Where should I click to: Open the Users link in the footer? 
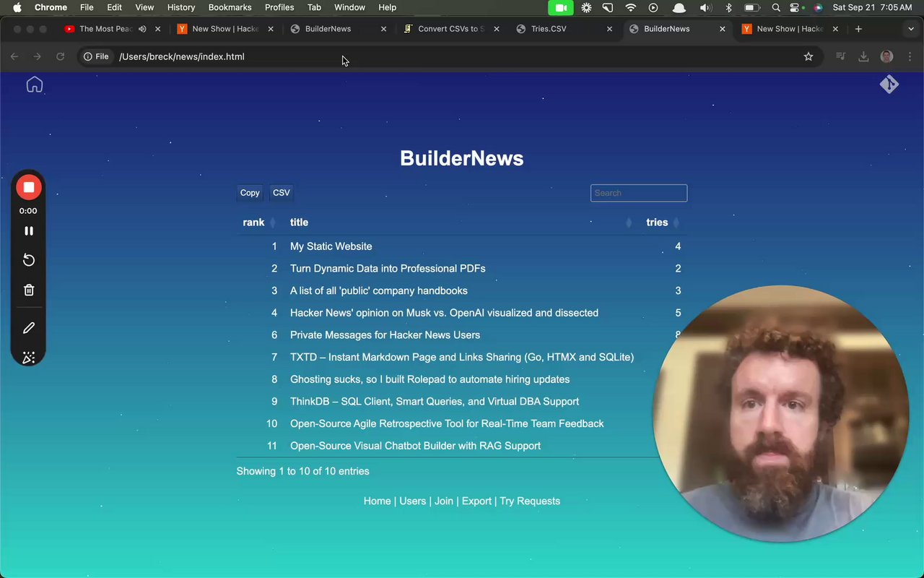tap(413, 501)
